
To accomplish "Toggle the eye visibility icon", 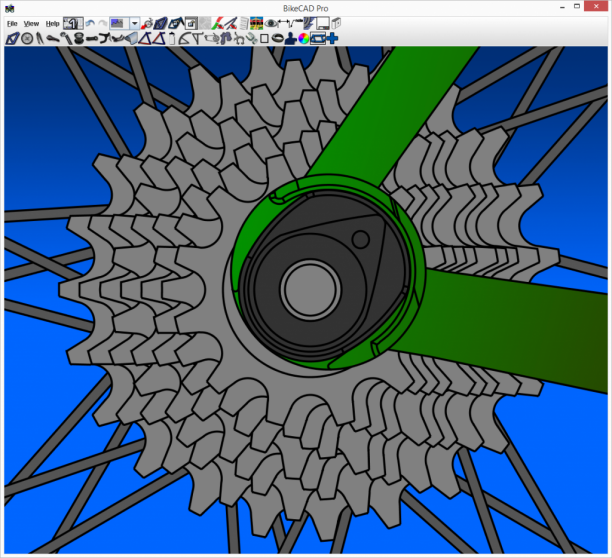I will point(270,23).
